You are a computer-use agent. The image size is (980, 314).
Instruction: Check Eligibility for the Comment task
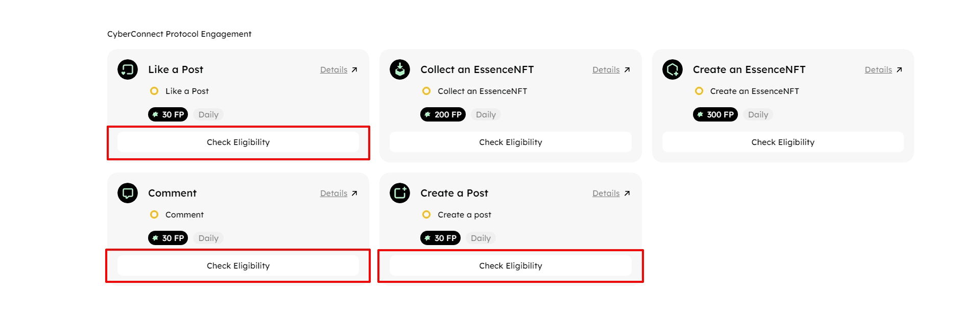238,265
